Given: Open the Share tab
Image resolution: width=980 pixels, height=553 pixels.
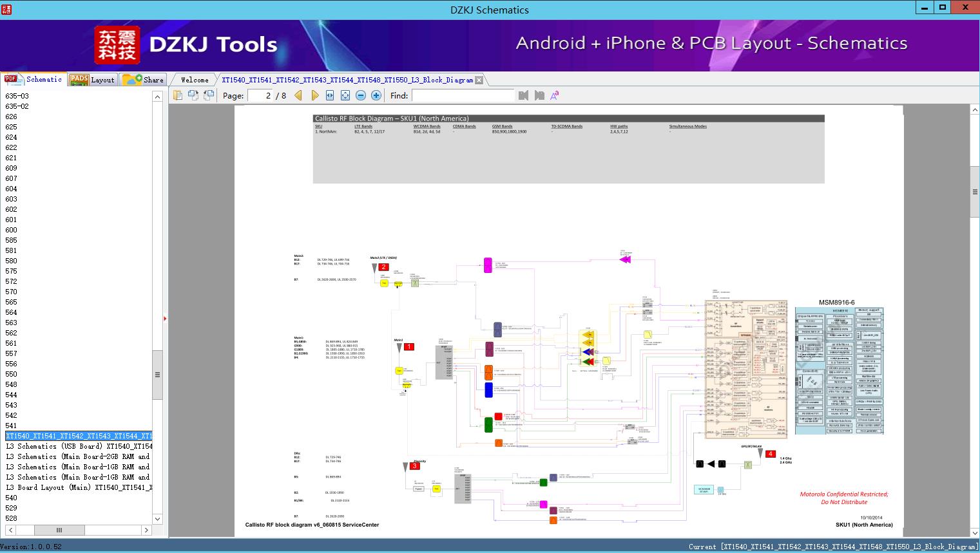Looking at the screenshot, I should [x=143, y=80].
